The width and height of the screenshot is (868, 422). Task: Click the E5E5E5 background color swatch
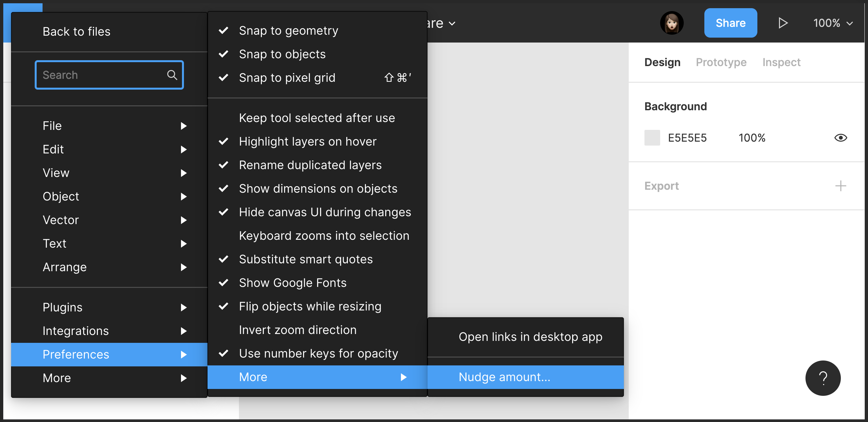tap(652, 138)
